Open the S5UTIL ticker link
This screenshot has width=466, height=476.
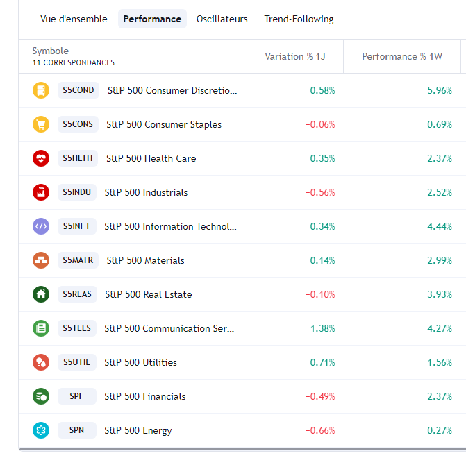click(x=76, y=362)
